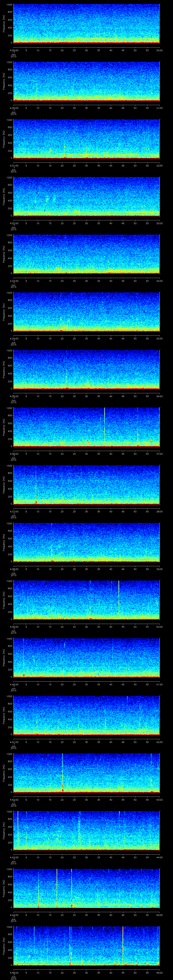This screenshot has height=980, width=173.
Task: Click the '30' seconds tick under the 4:32:00 panel
Action: click(x=86, y=223)
